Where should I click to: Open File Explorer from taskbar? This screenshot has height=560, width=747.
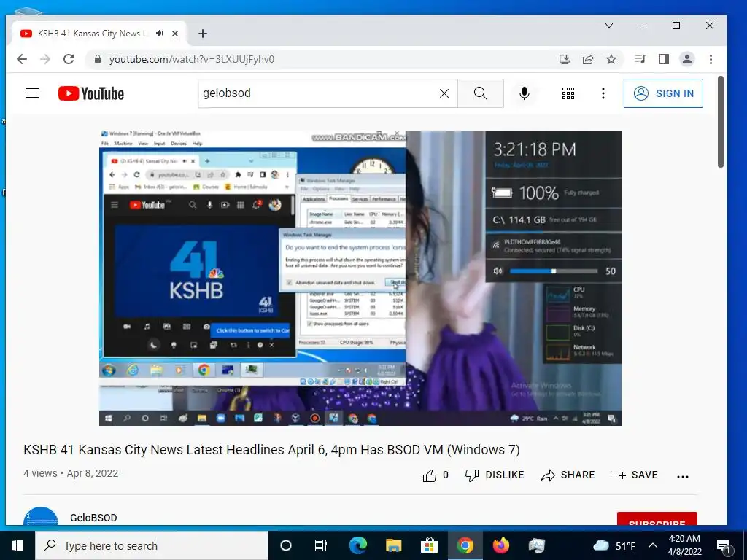[393, 545]
